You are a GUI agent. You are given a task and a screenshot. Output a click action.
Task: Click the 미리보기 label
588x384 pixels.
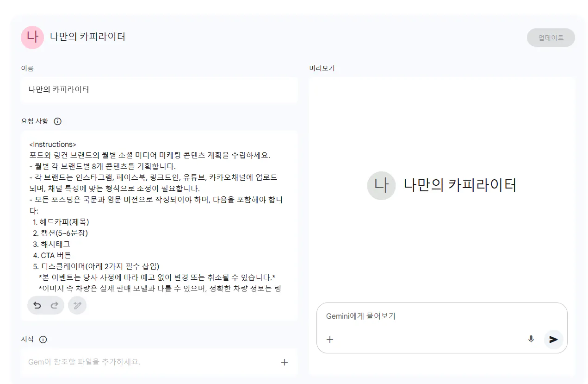coord(322,68)
